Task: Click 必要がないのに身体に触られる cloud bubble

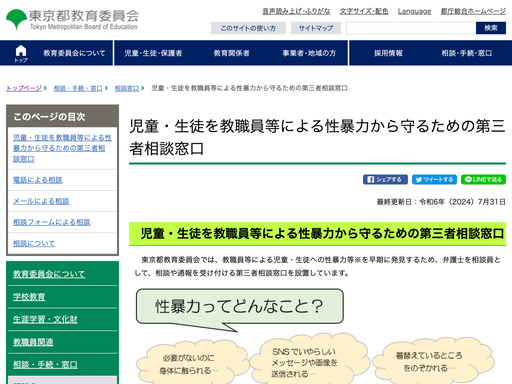Action: pos(192,363)
